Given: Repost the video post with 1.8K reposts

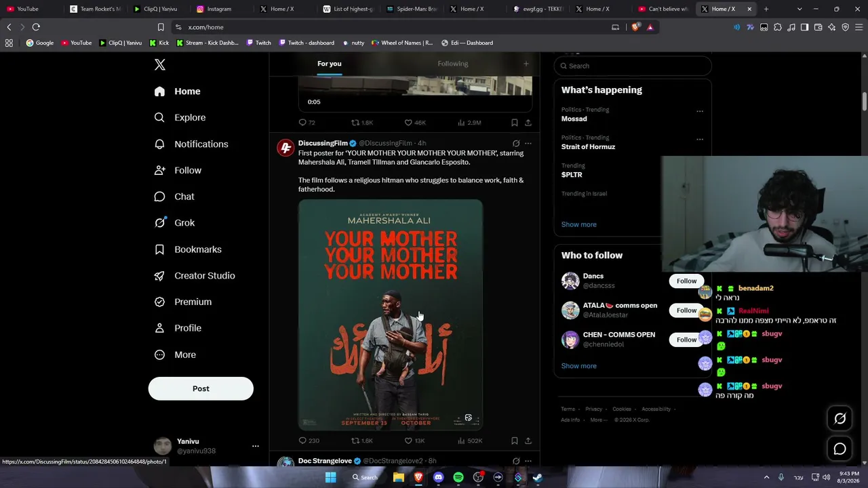Looking at the screenshot, I should coord(361,123).
